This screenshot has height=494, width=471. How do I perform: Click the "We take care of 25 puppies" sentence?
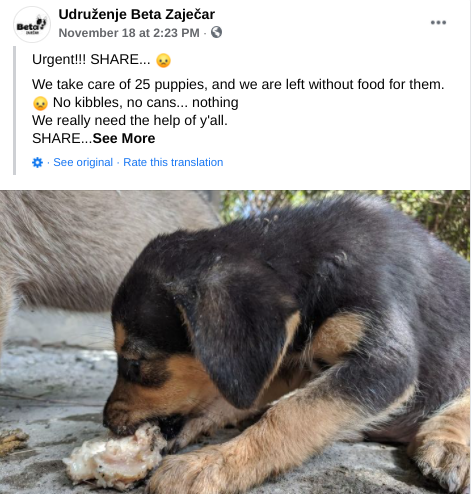click(x=238, y=84)
